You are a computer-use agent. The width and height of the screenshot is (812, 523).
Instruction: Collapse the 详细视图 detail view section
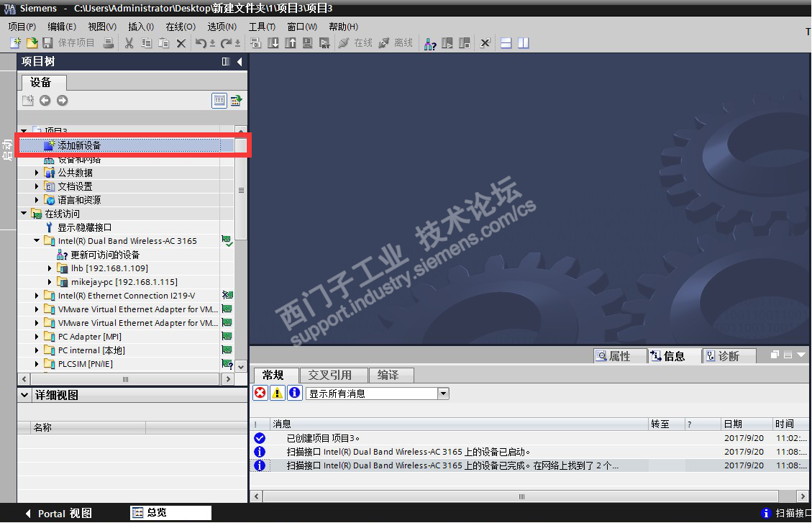(x=24, y=395)
